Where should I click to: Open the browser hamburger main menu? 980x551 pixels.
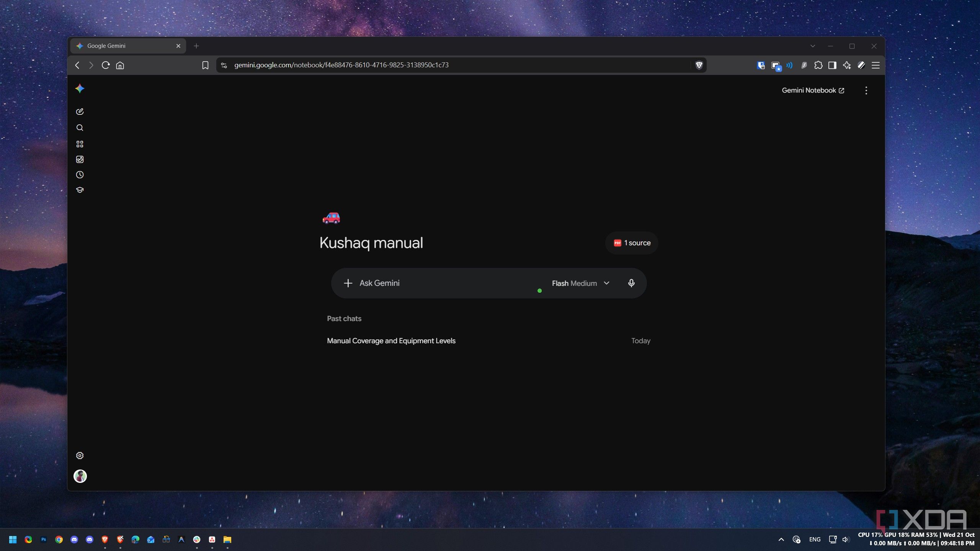[x=875, y=65]
